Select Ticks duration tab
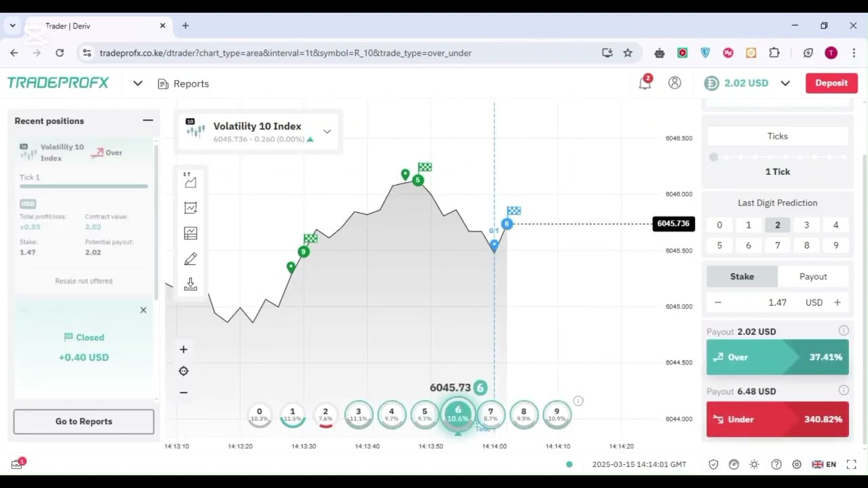The height and width of the screenshot is (488, 868). pos(778,136)
